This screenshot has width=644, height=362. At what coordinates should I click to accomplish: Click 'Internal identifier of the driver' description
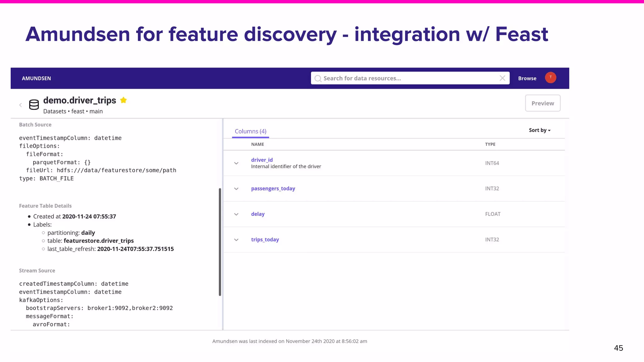tap(286, 166)
